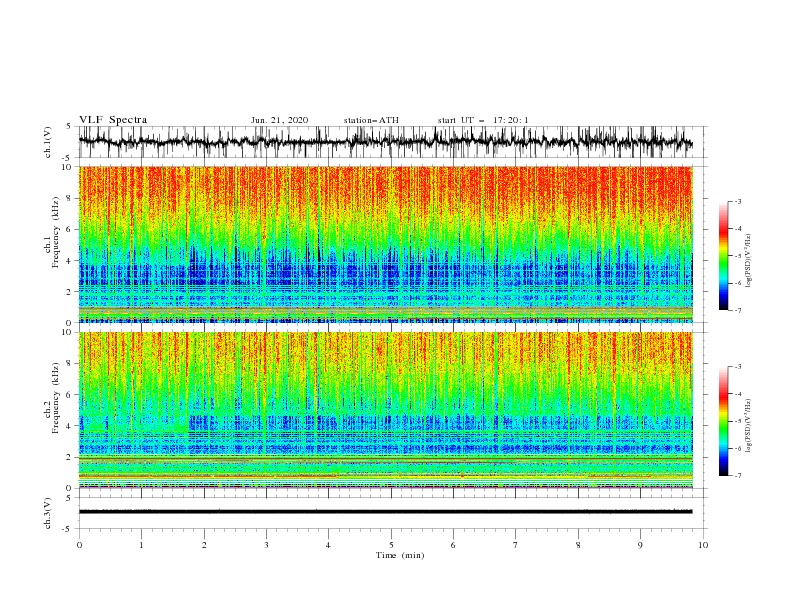Click the ch.2 spectrogram plot
Screen dimensions: 792x612
point(386,410)
